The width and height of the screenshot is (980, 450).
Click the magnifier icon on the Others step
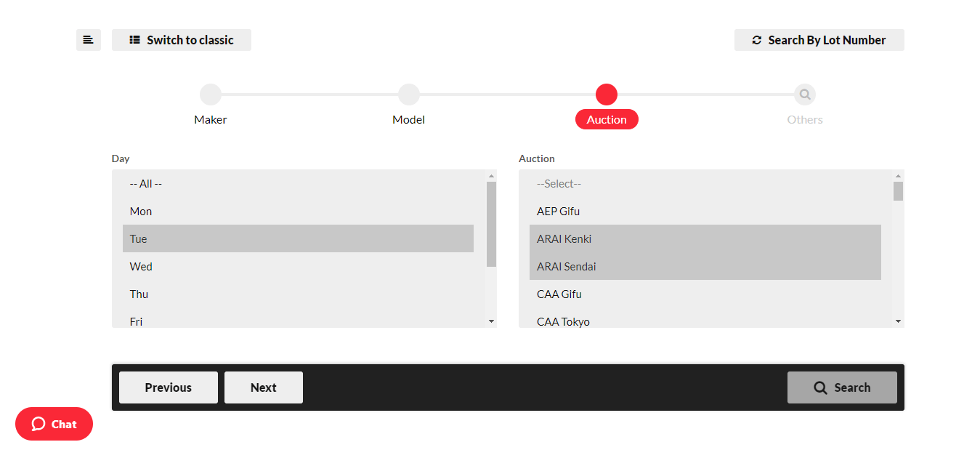805,94
